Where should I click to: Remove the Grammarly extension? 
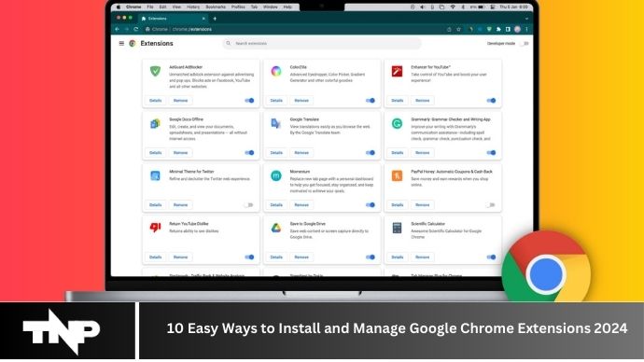coord(422,153)
